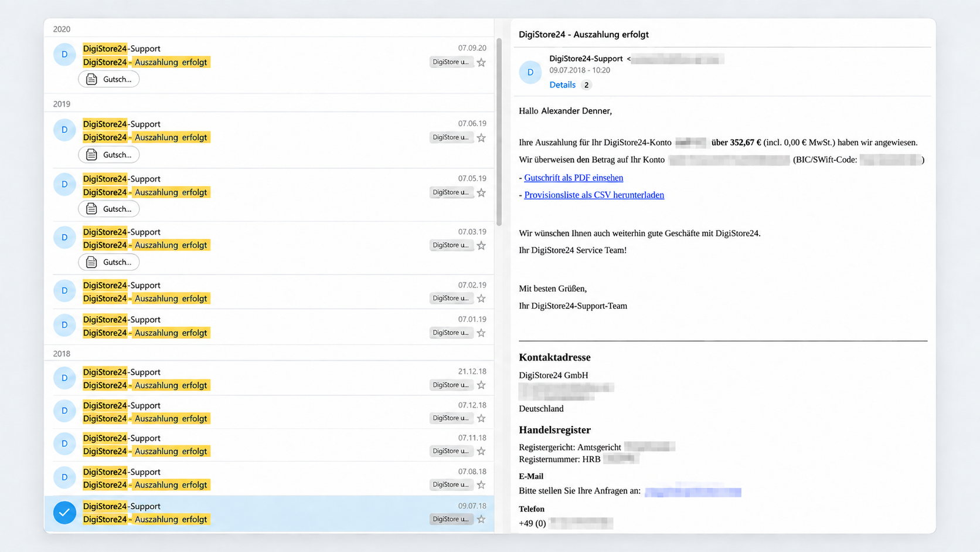Download Provisionsliste als CSV herunterladen link
This screenshot has width=980, height=552.
pyautogui.click(x=594, y=195)
